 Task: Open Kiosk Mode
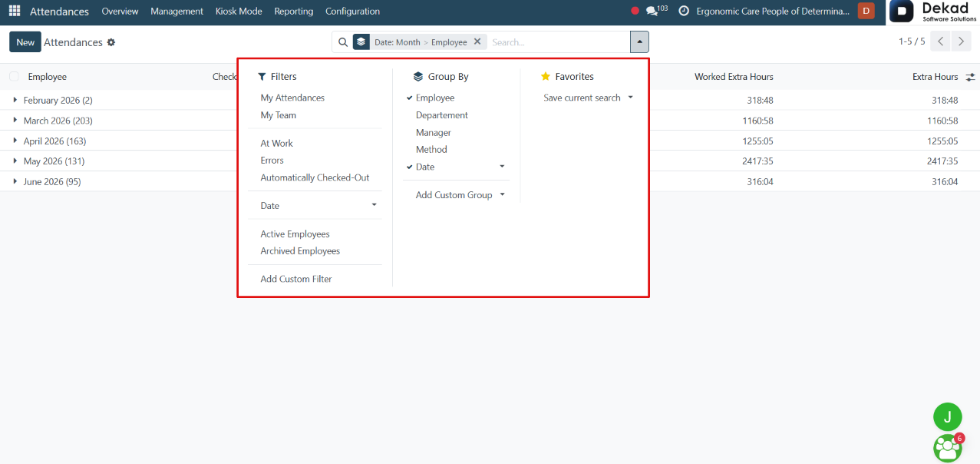(239, 12)
